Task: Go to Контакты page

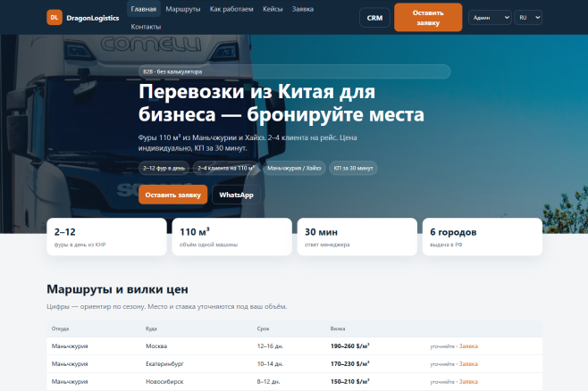Action: coord(146,27)
